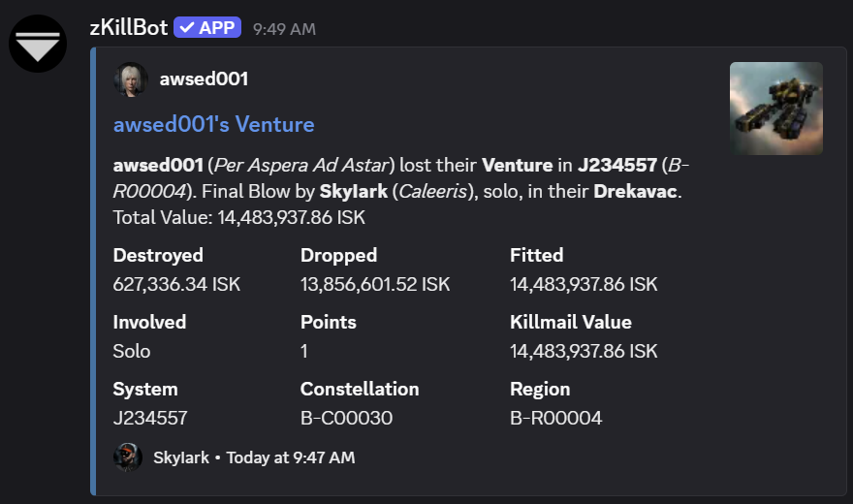The width and height of the screenshot is (853, 504).
Task: Click the zKillBot username
Action: [x=128, y=28]
